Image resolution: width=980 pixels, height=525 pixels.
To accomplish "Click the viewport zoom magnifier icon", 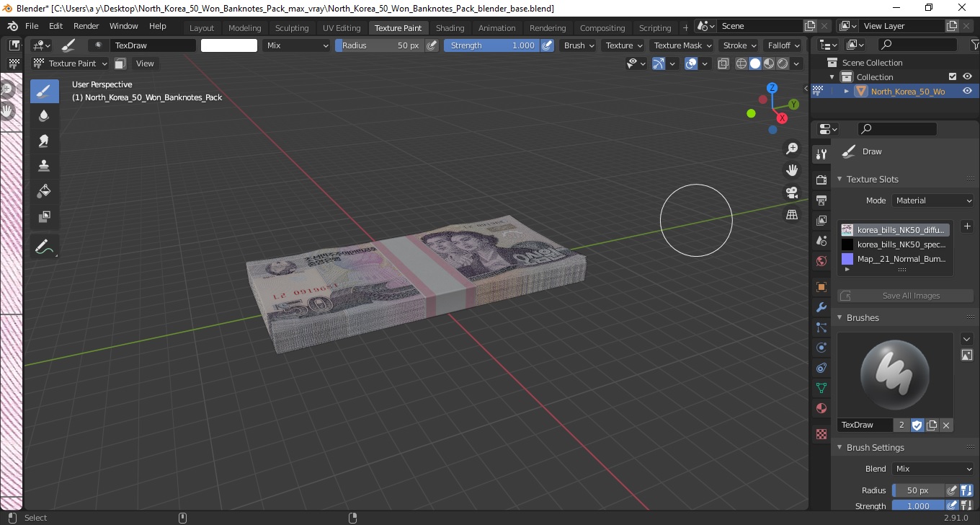I will pos(792,149).
